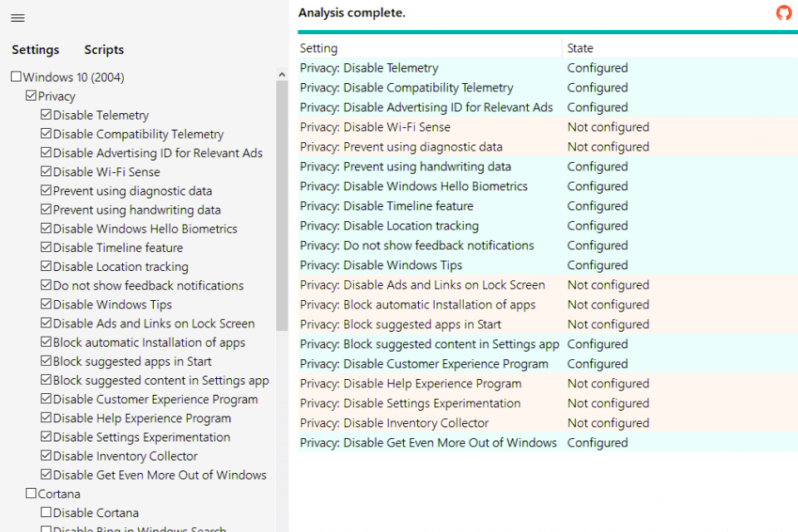Select Privacy: Disable Location tracking row
Screen dimensions: 798x532
548,225
